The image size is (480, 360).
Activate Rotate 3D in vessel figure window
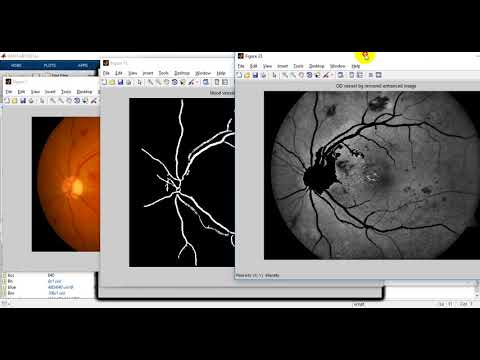(174, 82)
